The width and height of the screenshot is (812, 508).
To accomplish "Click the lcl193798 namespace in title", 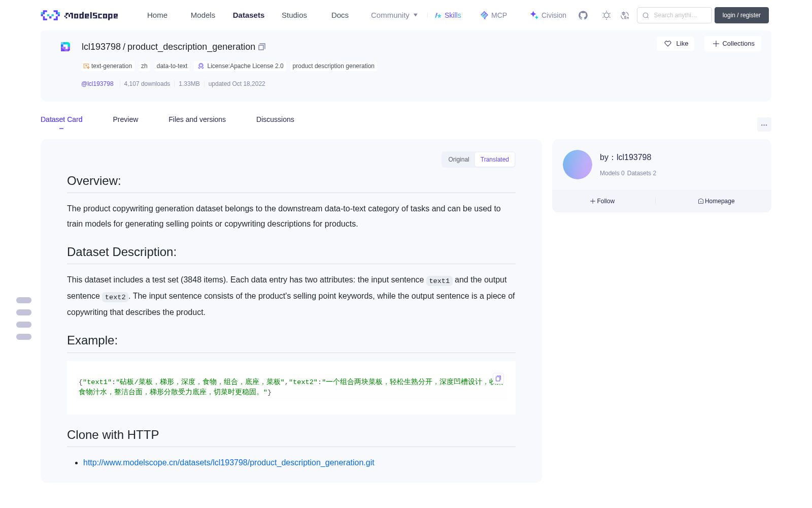I will (x=101, y=47).
